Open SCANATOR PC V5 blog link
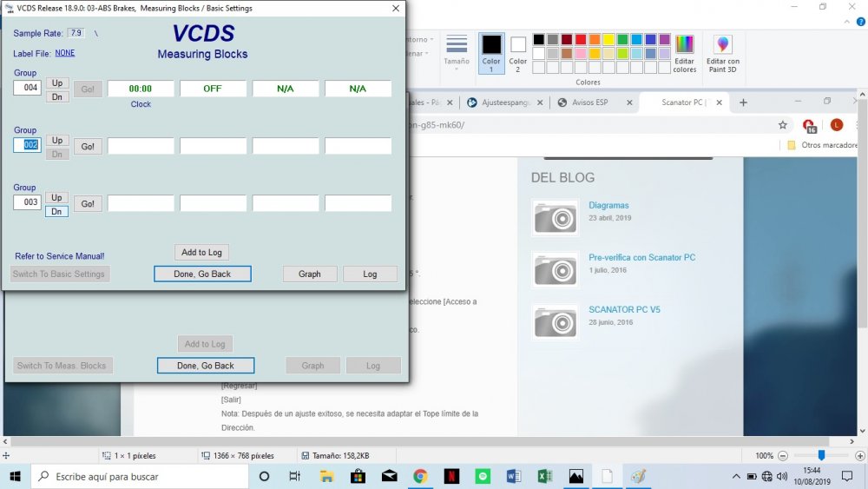Image resolution: width=868 pixels, height=489 pixels. (x=624, y=309)
